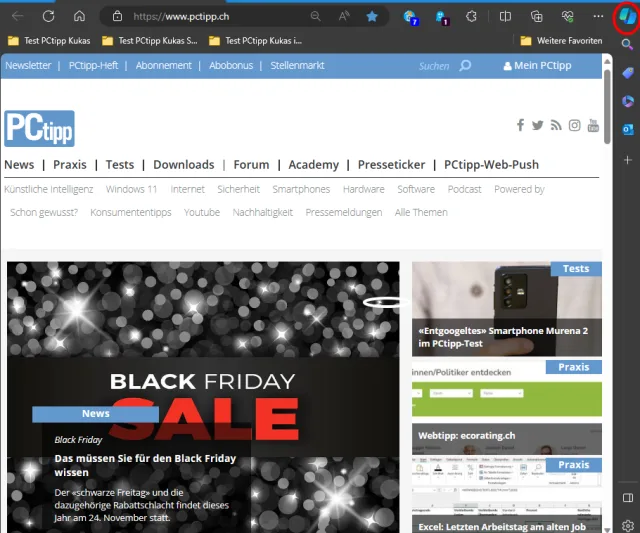Open the Academy main menu
This screenshot has width=640, height=533.
click(313, 164)
